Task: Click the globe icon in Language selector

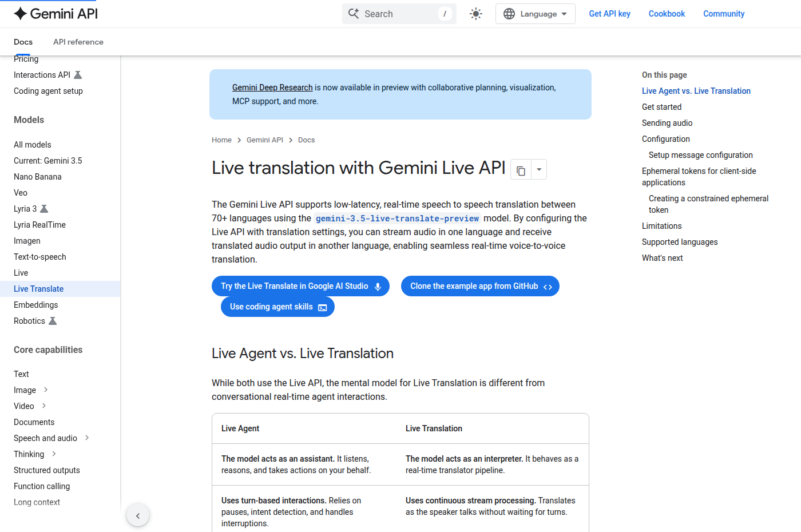Action: tap(509, 14)
